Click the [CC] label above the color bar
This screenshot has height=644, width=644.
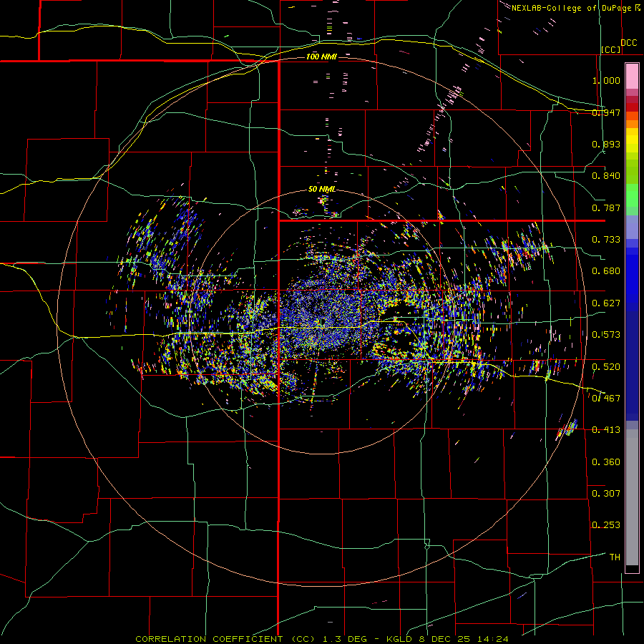point(611,49)
